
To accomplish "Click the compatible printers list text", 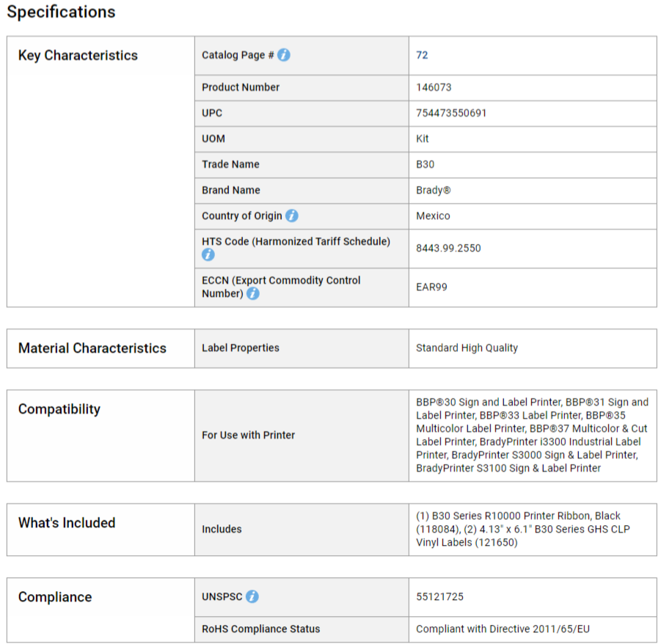I will tap(532, 435).
